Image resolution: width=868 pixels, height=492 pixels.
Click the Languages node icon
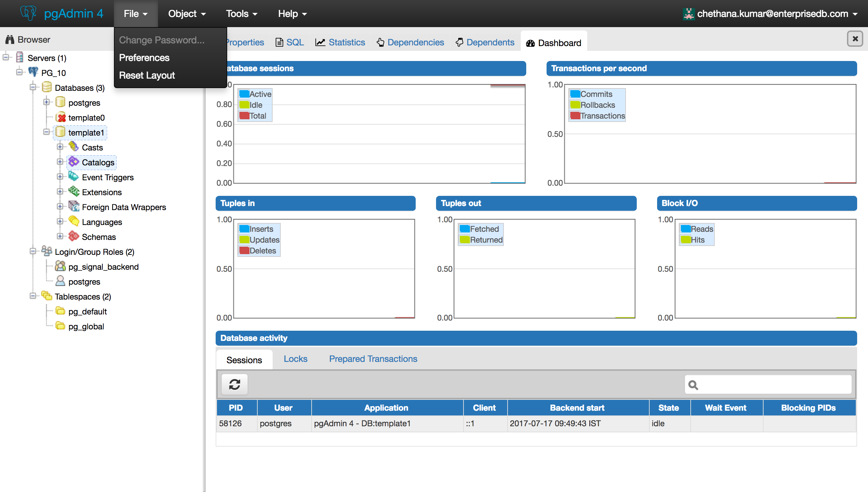click(x=74, y=221)
